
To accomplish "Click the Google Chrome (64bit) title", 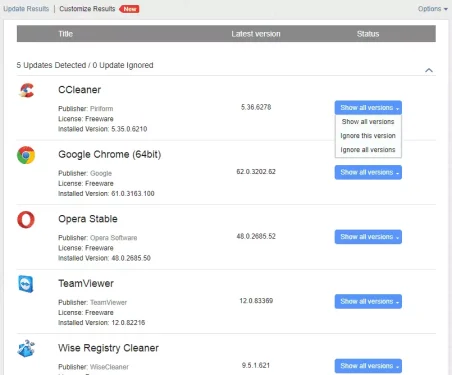I will click(110, 154).
